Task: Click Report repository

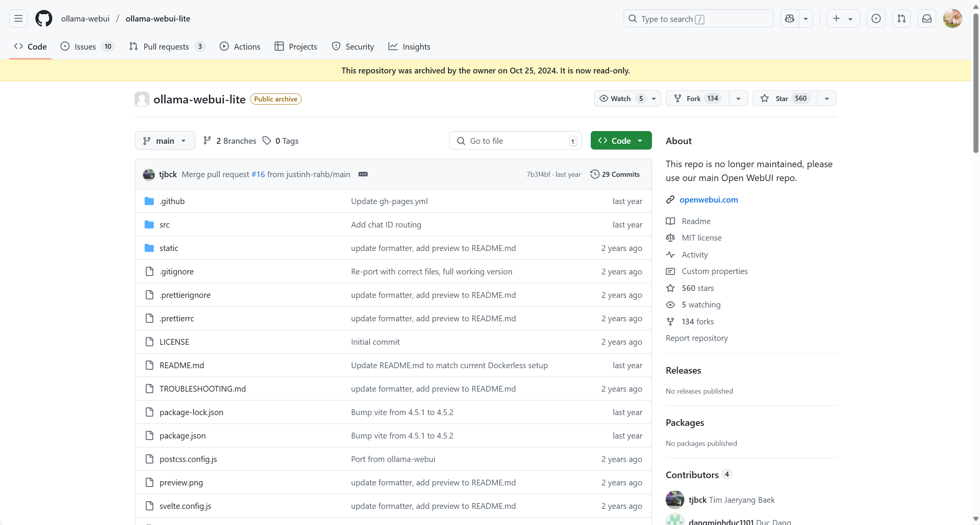Action: [697, 338]
